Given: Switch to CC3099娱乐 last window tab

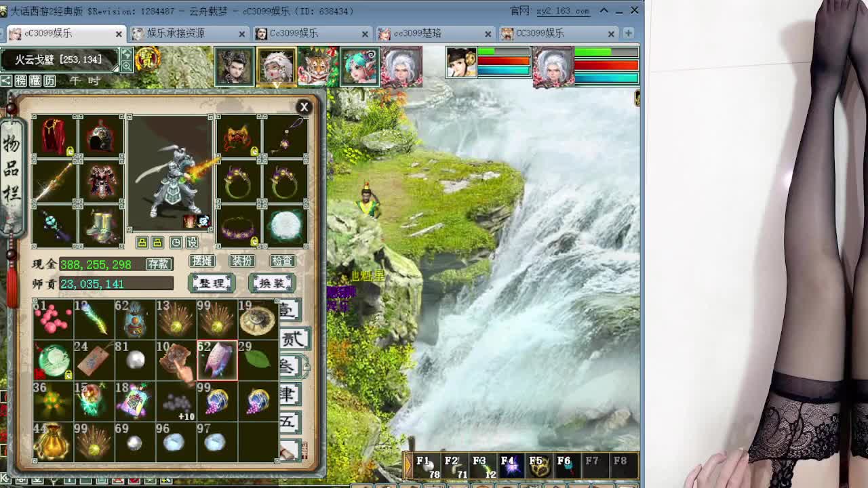Looking at the screenshot, I should tap(558, 33).
